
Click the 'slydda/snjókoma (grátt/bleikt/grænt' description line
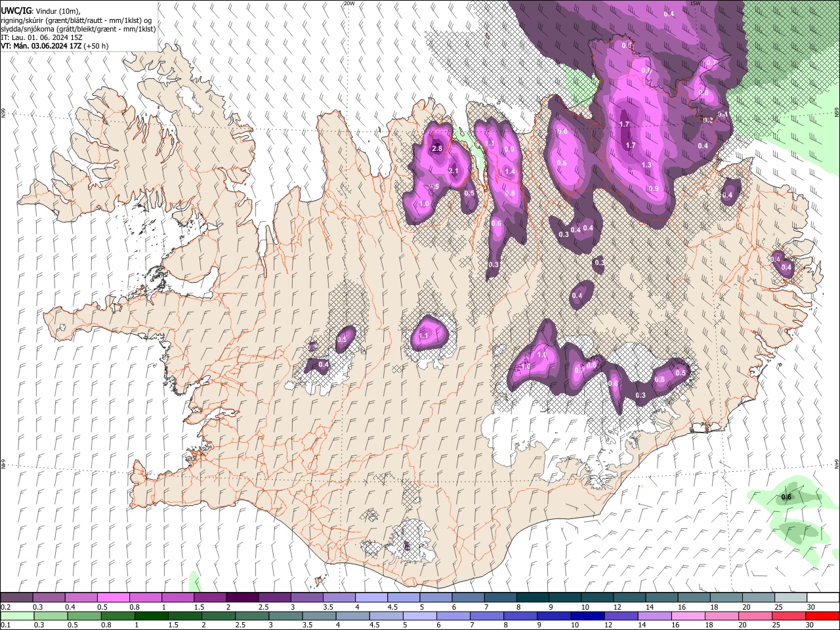click(78, 29)
